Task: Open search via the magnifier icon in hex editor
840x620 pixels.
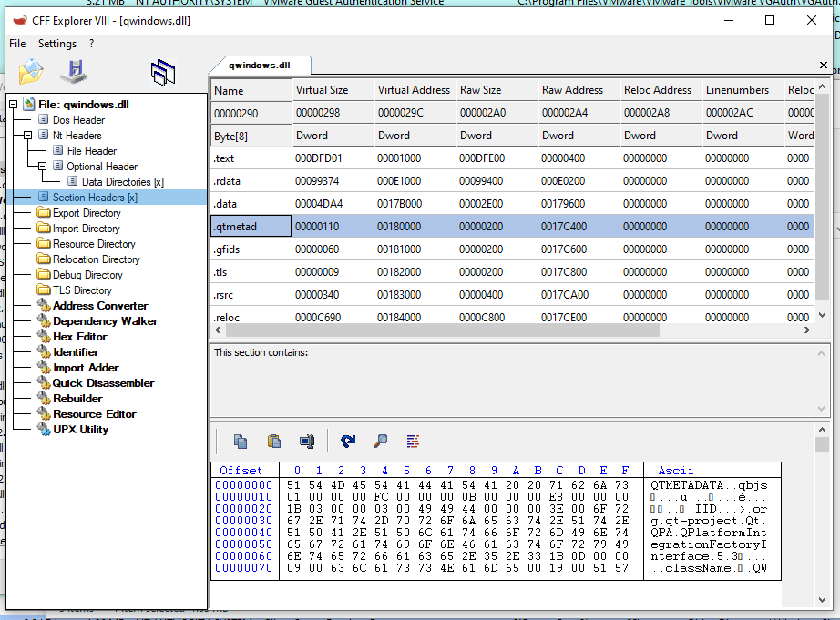Action: 382,441
